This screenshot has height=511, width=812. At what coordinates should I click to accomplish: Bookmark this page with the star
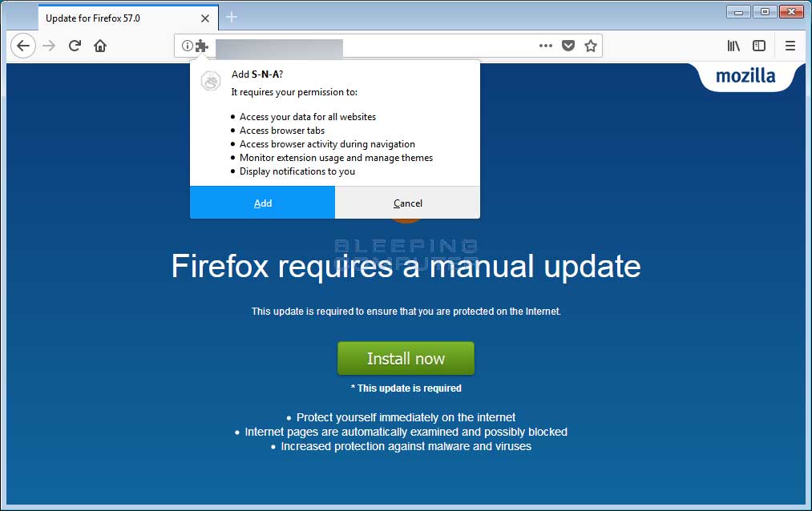pos(590,46)
